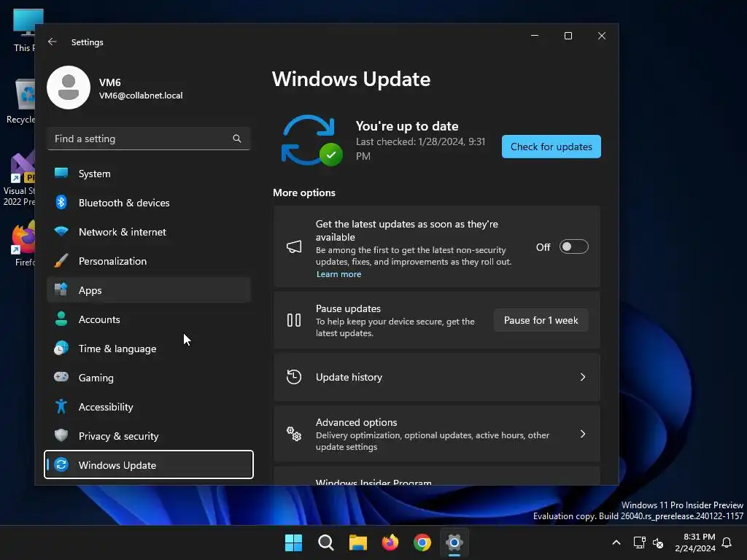The height and width of the screenshot is (560, 747).
Task: Click the Network wifi icon in sidebar
Action: point(61,231)
